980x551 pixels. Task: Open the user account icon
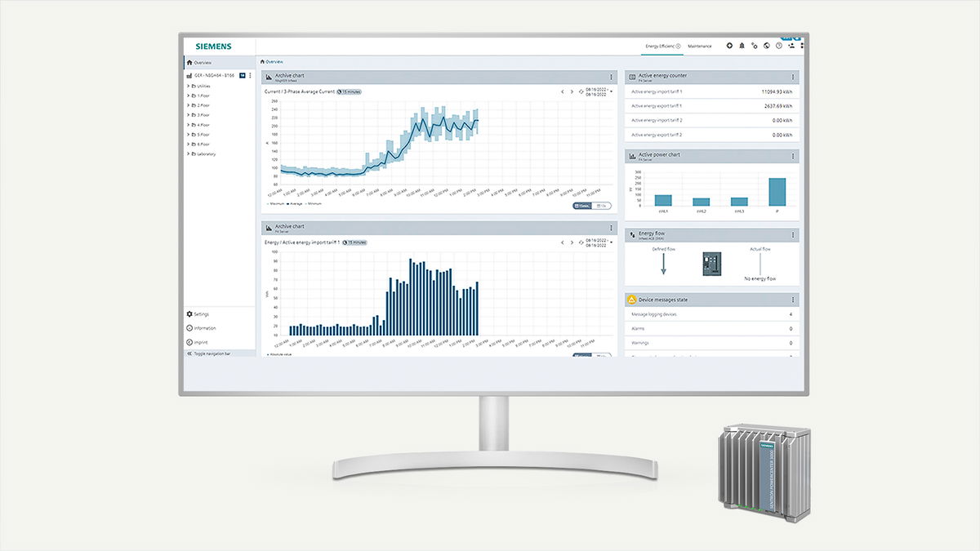pos(791,46)
